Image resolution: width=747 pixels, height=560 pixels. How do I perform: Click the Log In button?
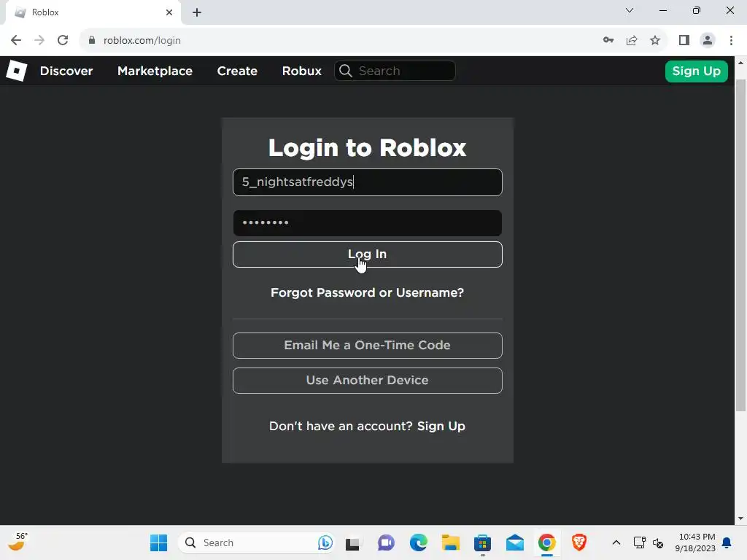368,254
